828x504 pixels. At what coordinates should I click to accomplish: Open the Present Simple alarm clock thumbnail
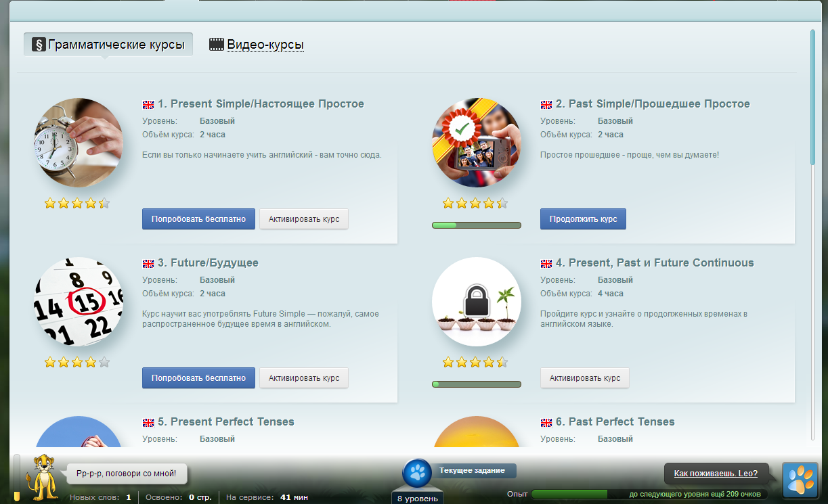79,143
